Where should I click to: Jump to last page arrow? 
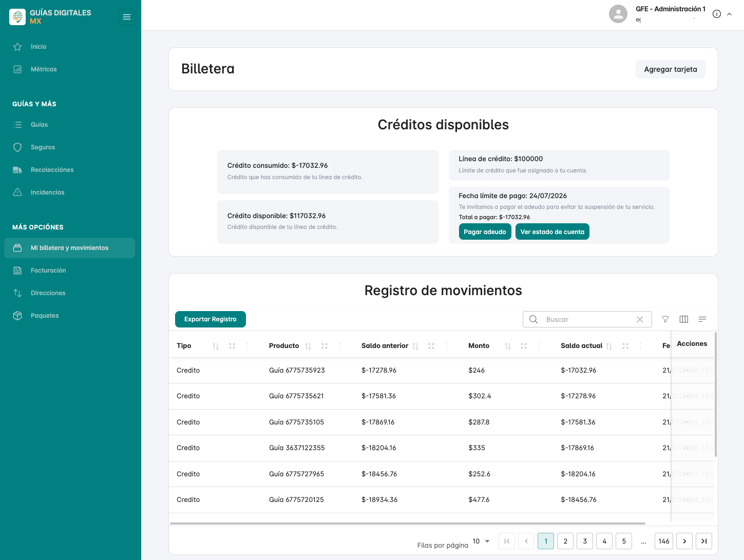coord(704,541)
